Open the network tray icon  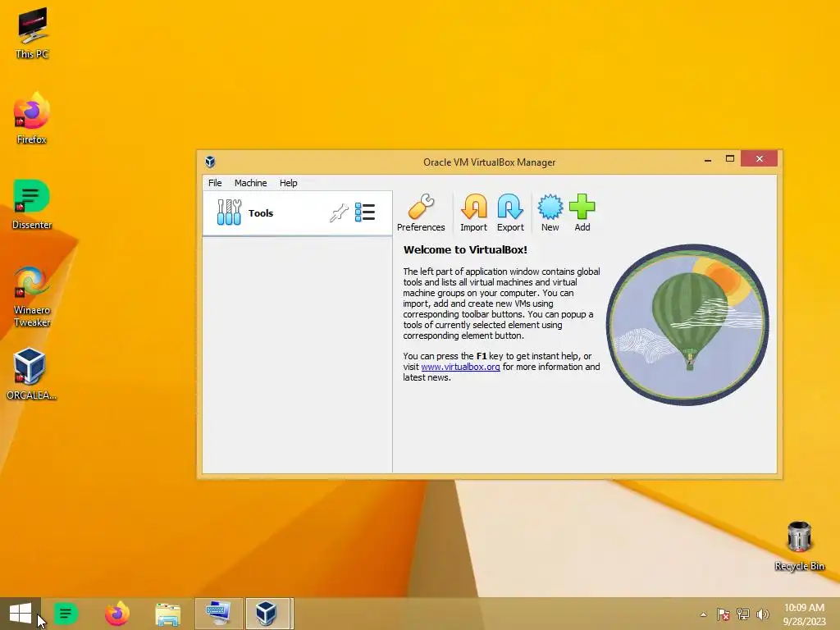click(743, 614)
